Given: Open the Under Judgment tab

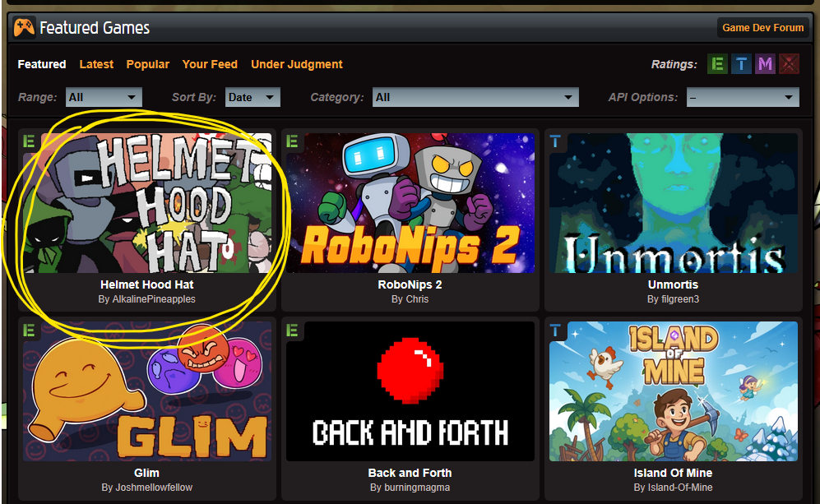Looking at the screenshot, I should click(297, 64).
